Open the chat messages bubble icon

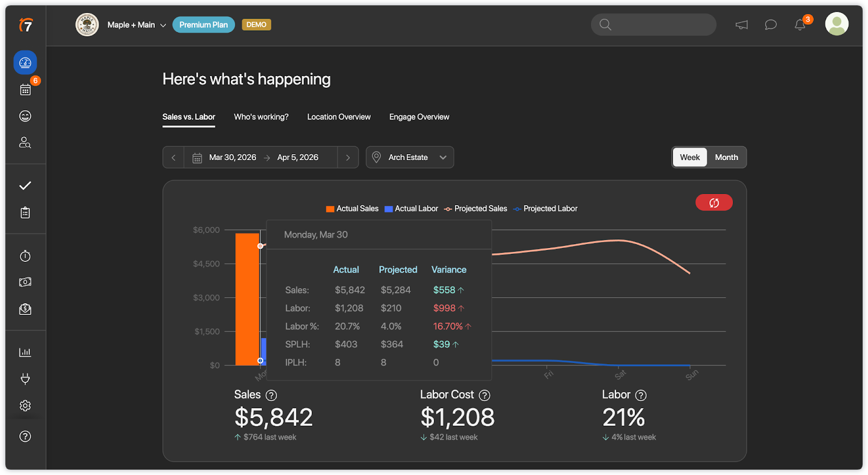coord(770,25)
